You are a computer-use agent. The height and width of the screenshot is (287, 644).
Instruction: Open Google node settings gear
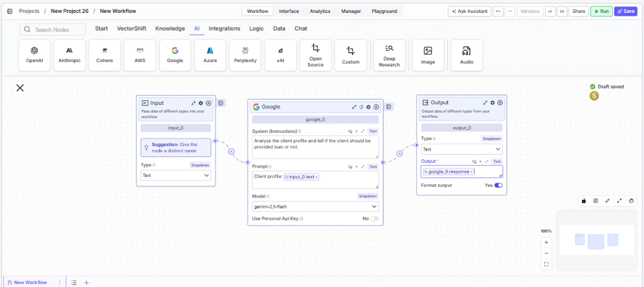(368, 107)
